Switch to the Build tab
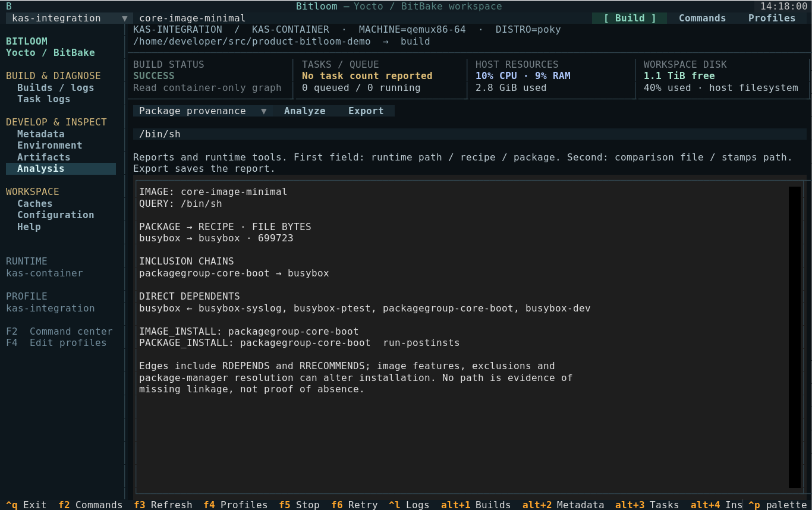812x510 pixels. (630, 18)
